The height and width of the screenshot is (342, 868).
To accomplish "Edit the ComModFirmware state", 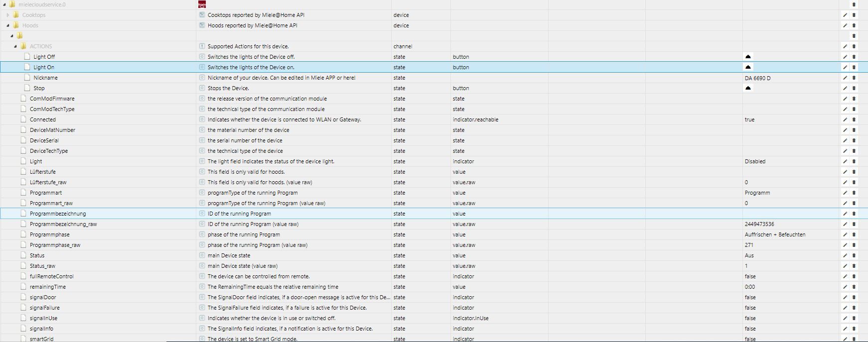I will (x=845, y=99).
